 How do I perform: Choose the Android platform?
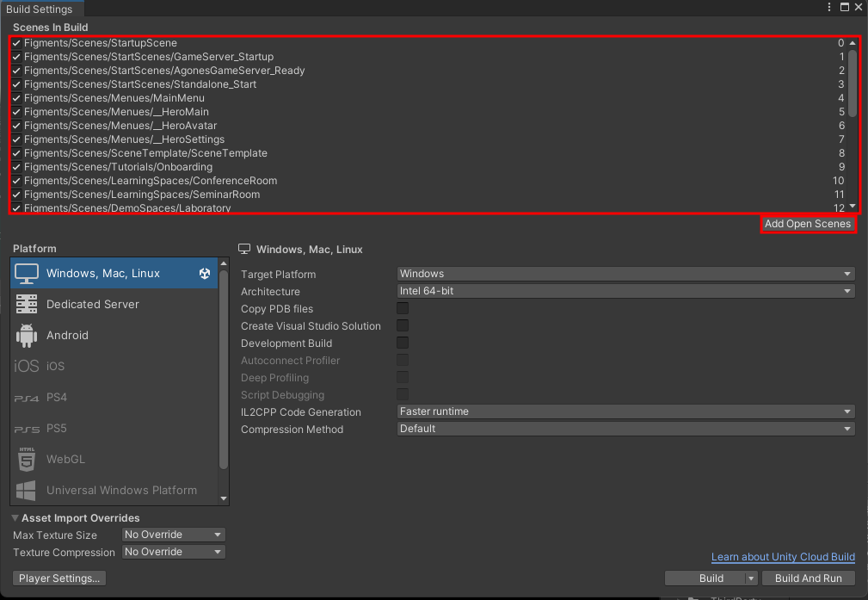(114, 335)
